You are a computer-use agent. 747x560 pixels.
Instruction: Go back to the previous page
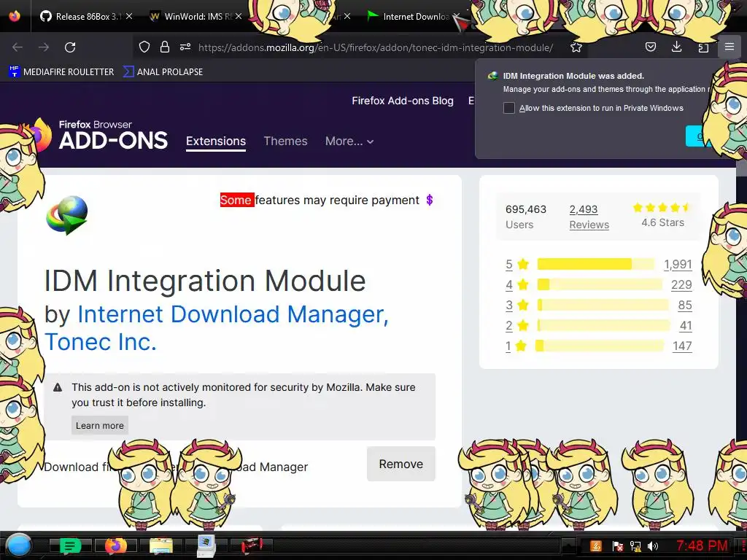click(18, 47)
